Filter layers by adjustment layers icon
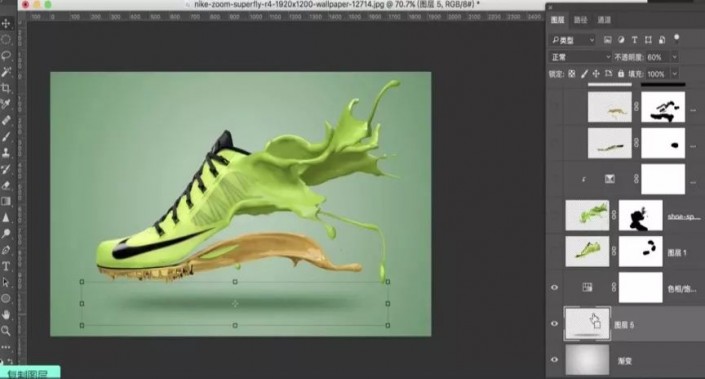This screenshot has height=379, width=705. [621, 40]
